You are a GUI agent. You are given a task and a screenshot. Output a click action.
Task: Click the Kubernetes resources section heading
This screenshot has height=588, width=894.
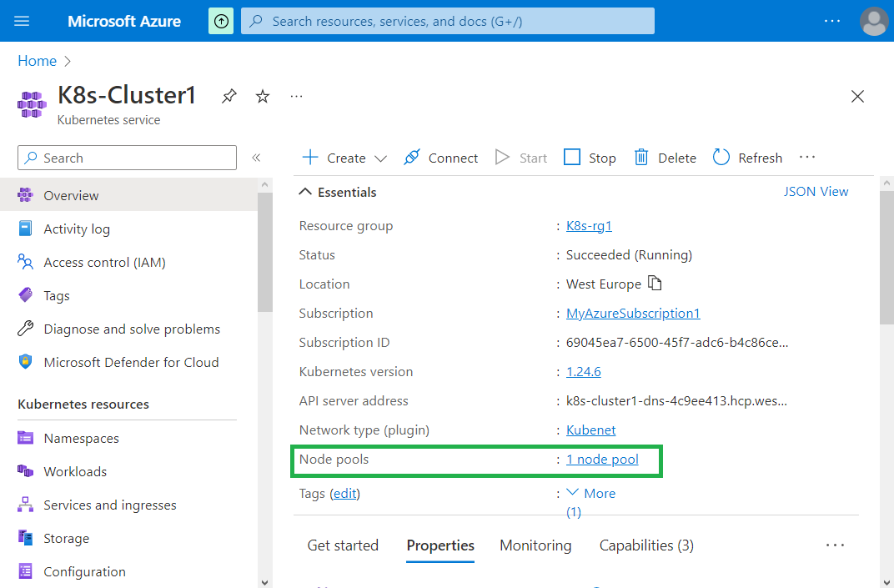click(83, 405)
